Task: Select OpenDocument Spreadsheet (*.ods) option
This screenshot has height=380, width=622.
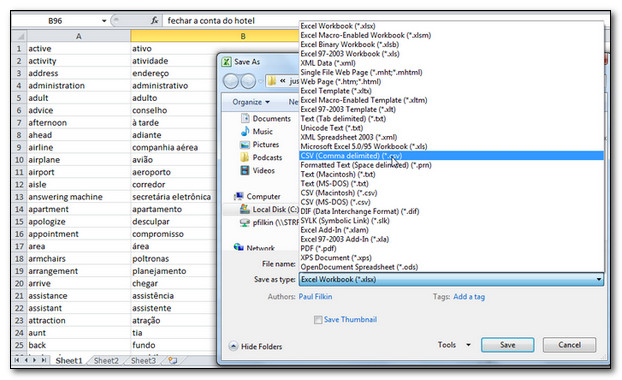Action: tap(451, 267)
